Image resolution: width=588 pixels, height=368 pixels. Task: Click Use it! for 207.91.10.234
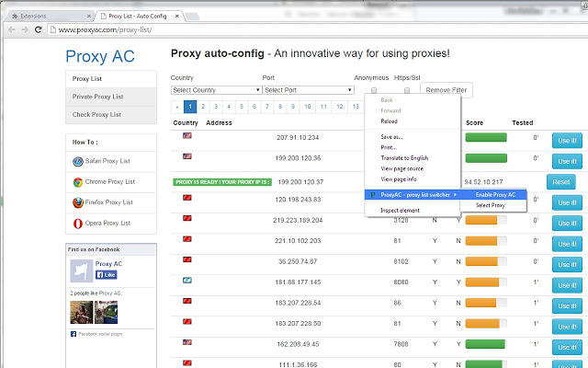point(567,141)
